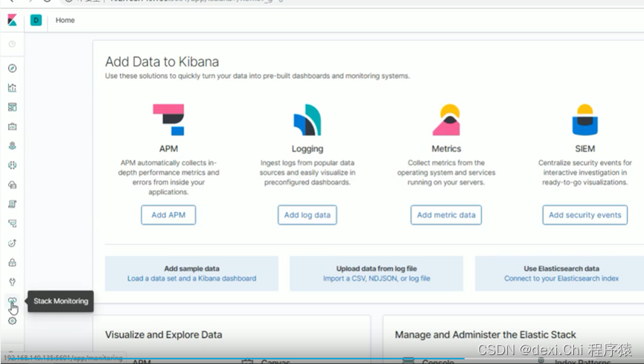Click the SIEM description about security events
The width and height of the screenshot is (644, 364).
[585, 173]
